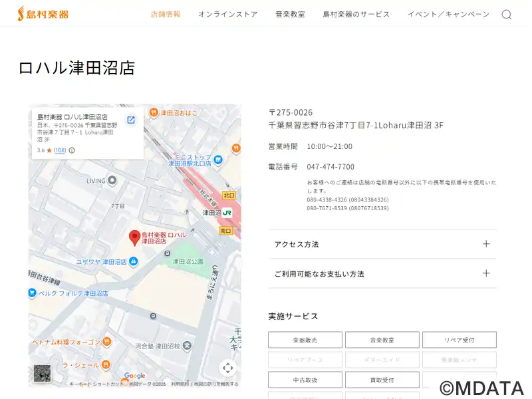Click the 中古取扱 service button
The height and width of the screenshot is (399, 532).
(x=305, y=380)
